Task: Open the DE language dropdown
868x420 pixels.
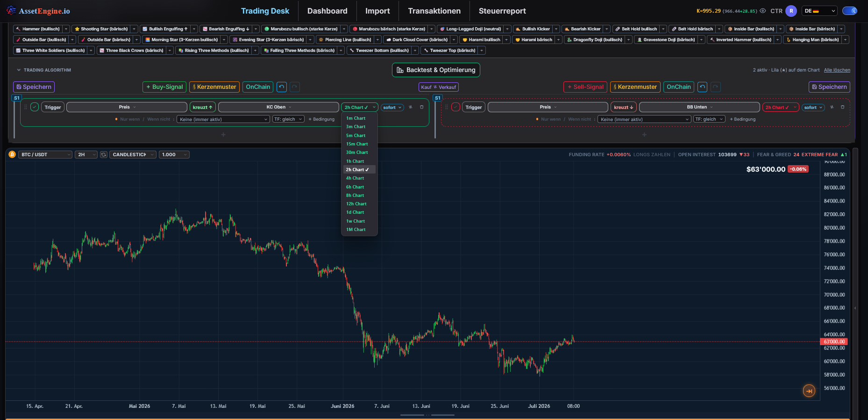Action: coord(820,11)
